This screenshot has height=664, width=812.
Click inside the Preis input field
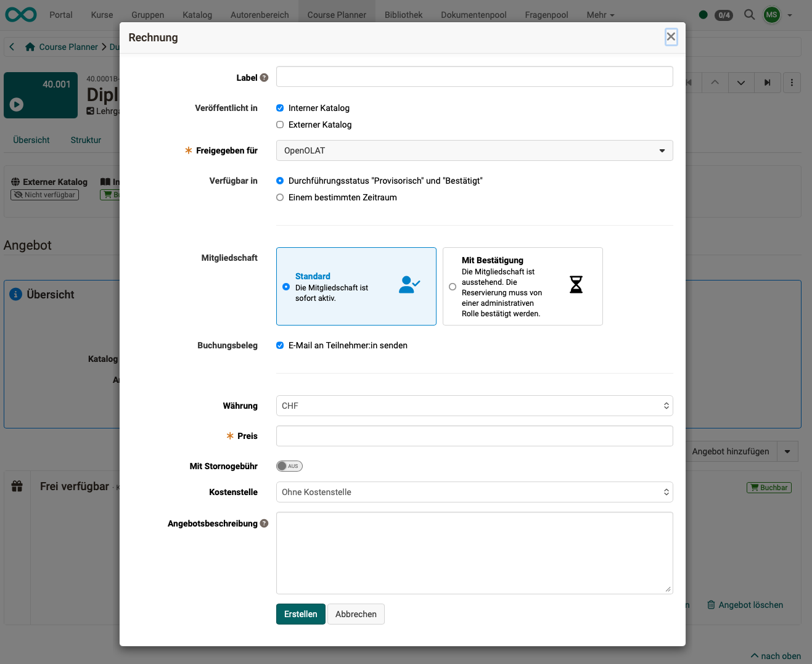474,436
